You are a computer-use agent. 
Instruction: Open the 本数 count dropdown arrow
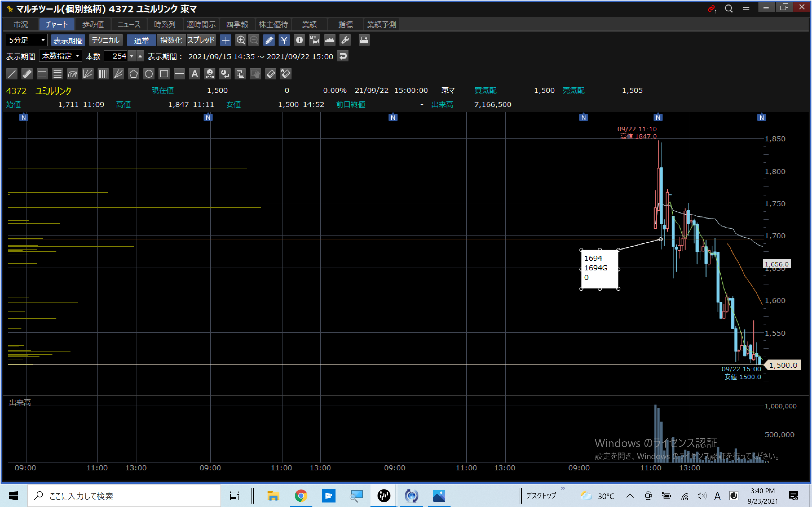[x=132, y=56]
